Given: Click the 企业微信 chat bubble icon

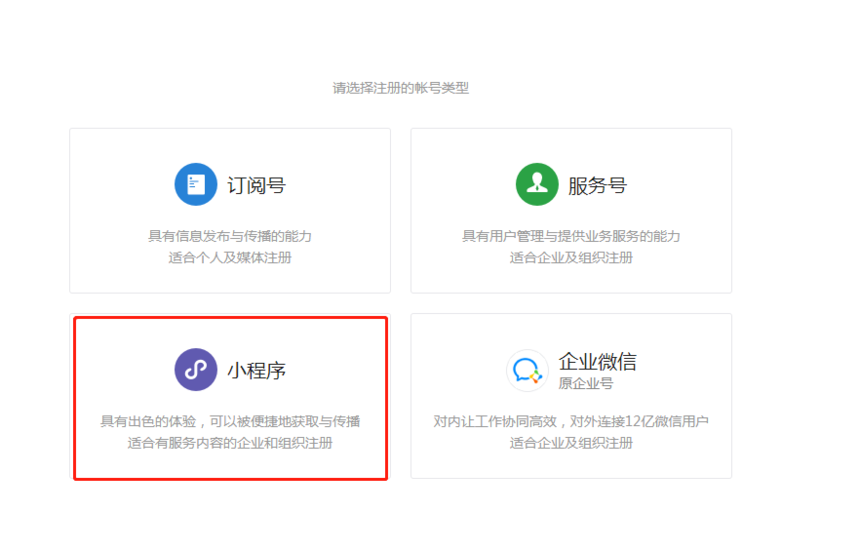Looking at the screenshot, I should [x=527, y=370].
